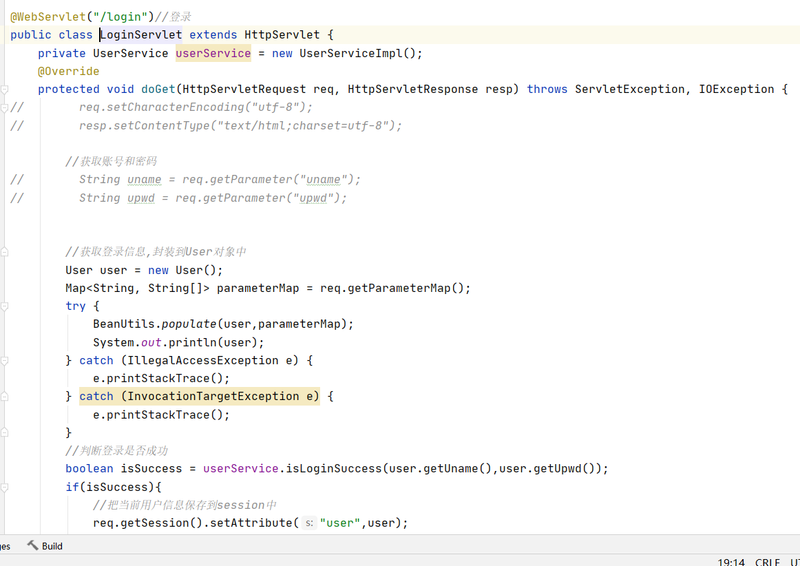Toggle fold marker beside req.setCharacterEncoding comment
The height and width of the screenshot is (566, 800).
pyautogui.click(x=4, y=108)
